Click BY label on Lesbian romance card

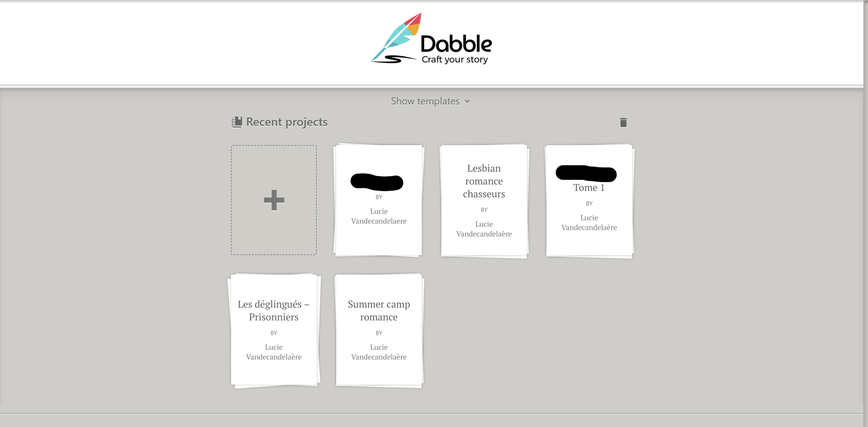tap(484, 210)
